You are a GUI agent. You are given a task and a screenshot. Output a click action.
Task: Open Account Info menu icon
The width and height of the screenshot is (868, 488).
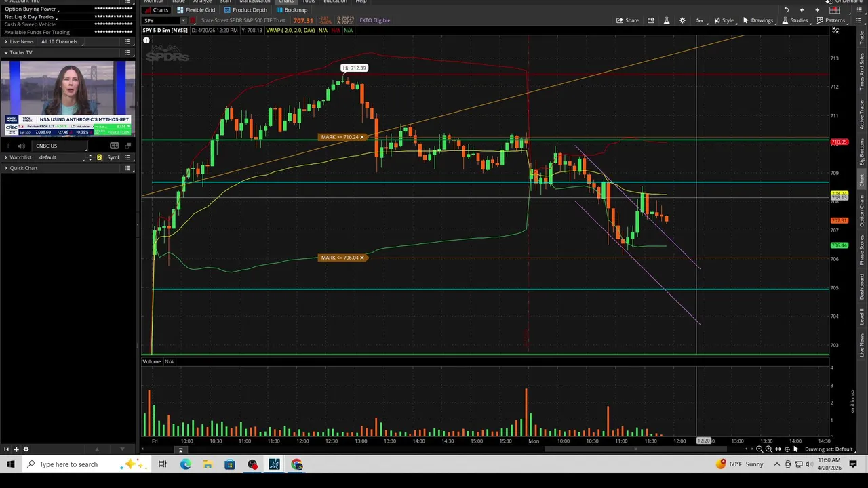click(127, 1)
